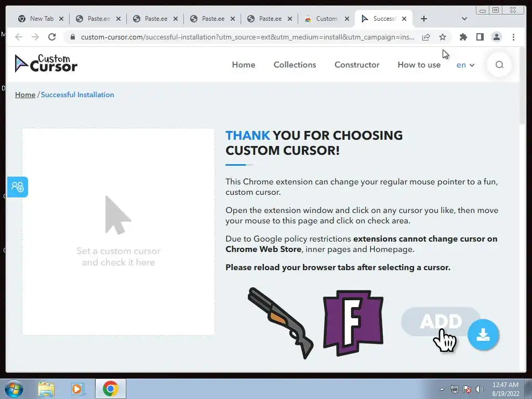Open the Chrome profile avatar
532x399 pixels.
496,37
